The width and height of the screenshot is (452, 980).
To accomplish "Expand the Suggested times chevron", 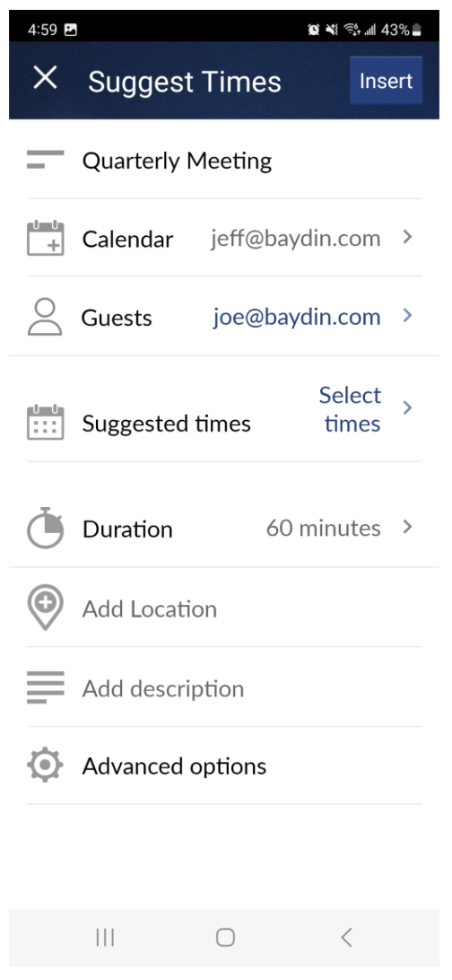I will click(x=408, y=408).
